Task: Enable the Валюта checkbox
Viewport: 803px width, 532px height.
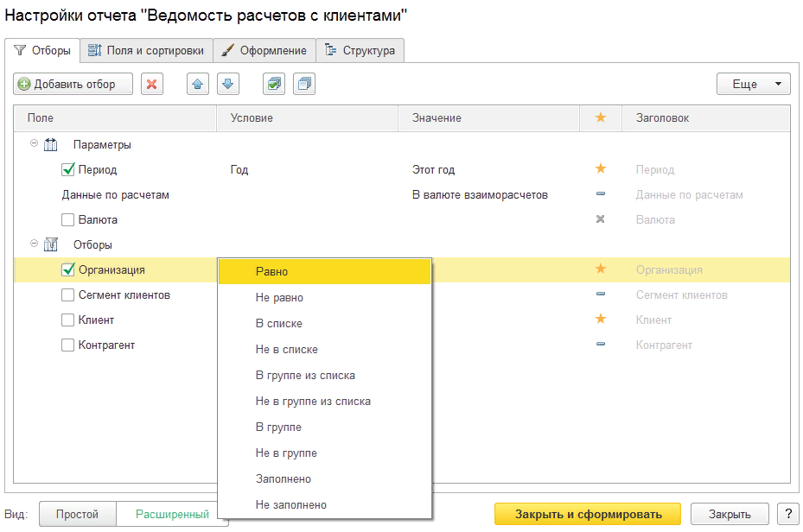Action: 69,220
